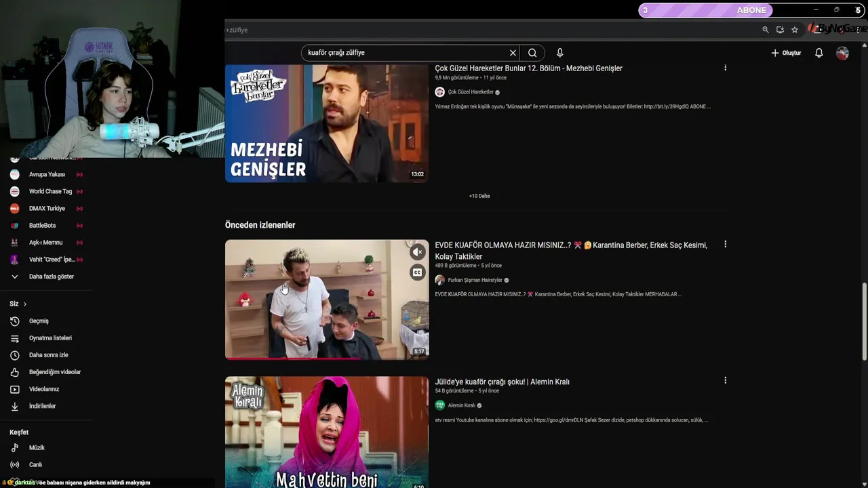Image resolution: width=868 pixels, height=488 pixels.
Task: Click the Keşfet section heading
Action: point(19,432)
